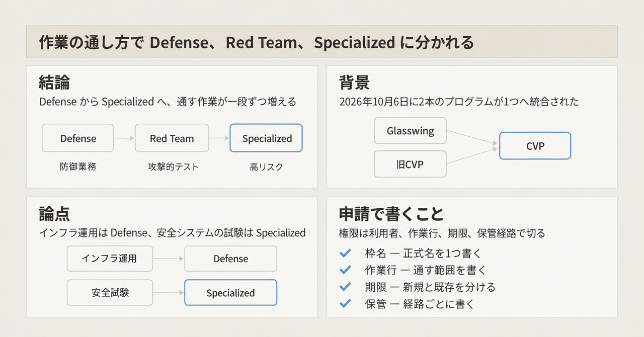Click the 旧CVP box
The height and width of the screenshot is (337, 644).
(410, 164)
